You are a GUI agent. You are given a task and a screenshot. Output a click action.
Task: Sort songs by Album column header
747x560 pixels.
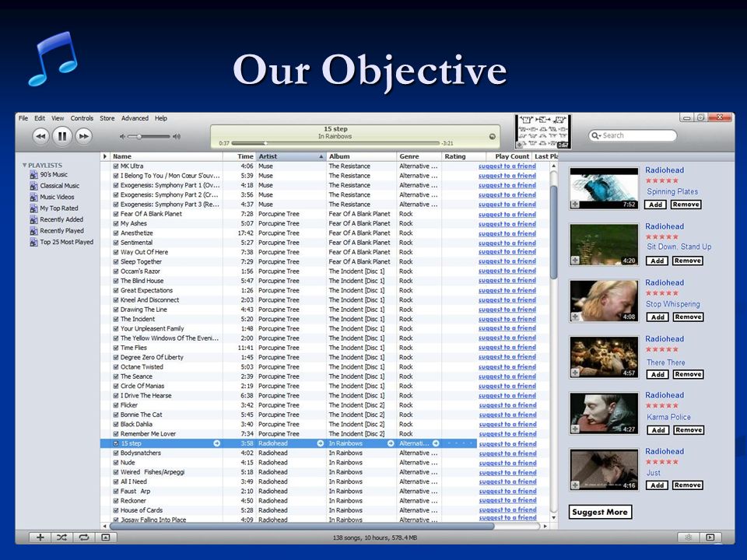click(362, 156)
